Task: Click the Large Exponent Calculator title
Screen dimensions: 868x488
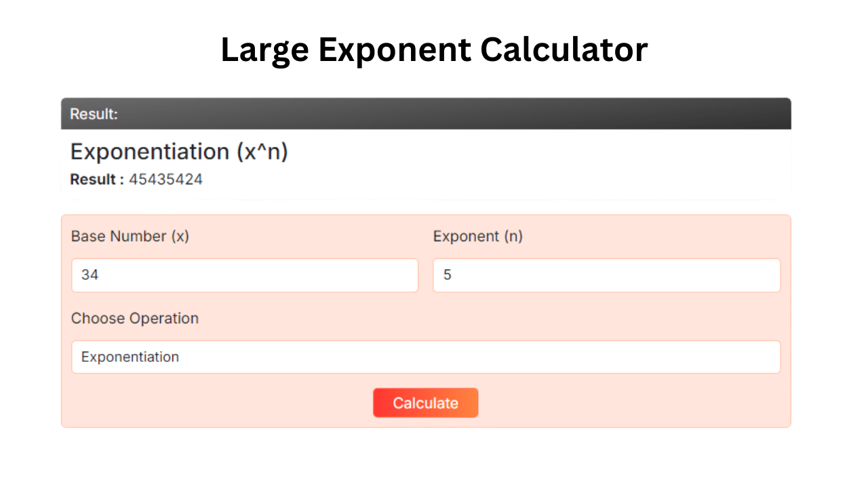Action: pos(434,49)
